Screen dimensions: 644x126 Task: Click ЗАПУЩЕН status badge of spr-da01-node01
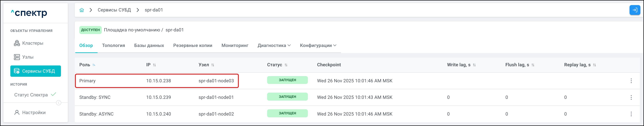(287, 97)
